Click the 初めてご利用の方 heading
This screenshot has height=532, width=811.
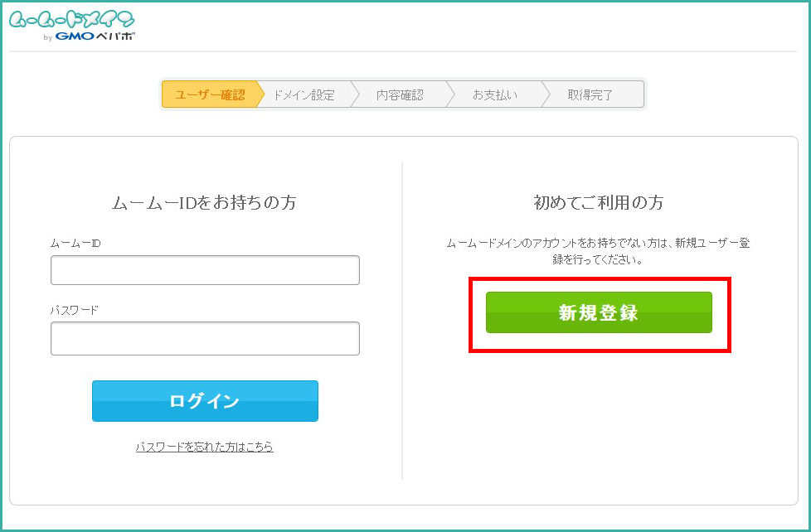tap(598, 203)
